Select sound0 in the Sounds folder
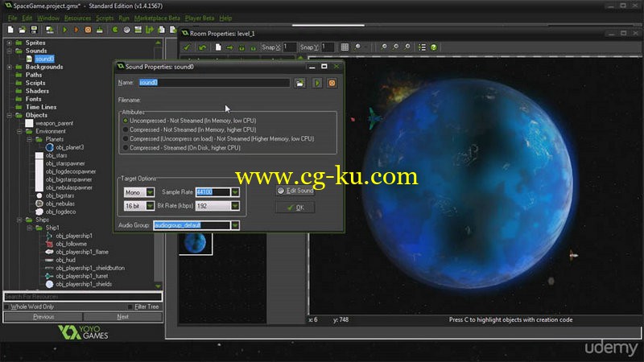Viewport: 644px width, 362px height. click(x=44, y=59)
